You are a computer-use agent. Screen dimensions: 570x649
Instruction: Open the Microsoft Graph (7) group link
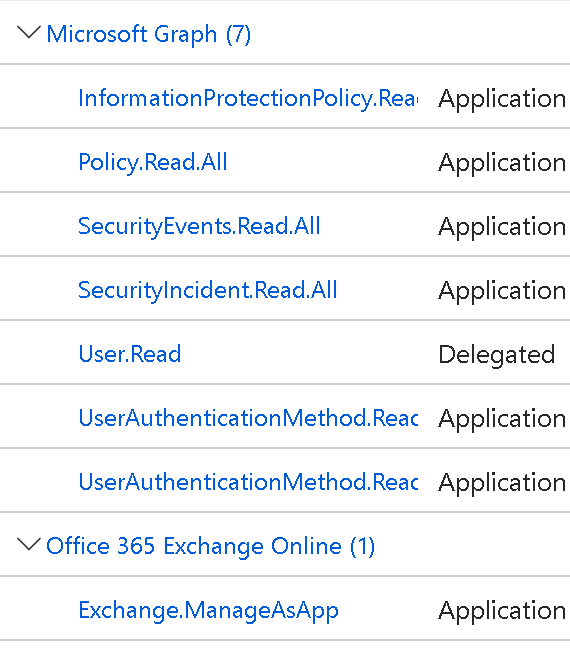(149, 34)
